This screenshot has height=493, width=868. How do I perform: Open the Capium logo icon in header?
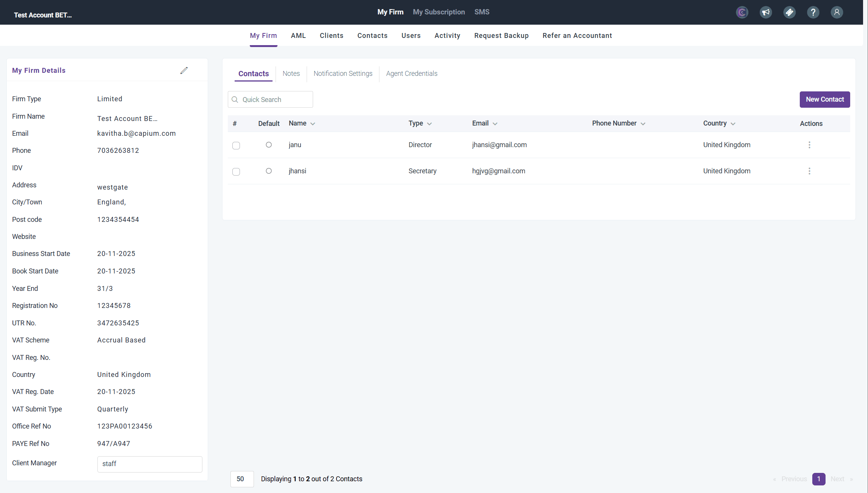[742, 13]
